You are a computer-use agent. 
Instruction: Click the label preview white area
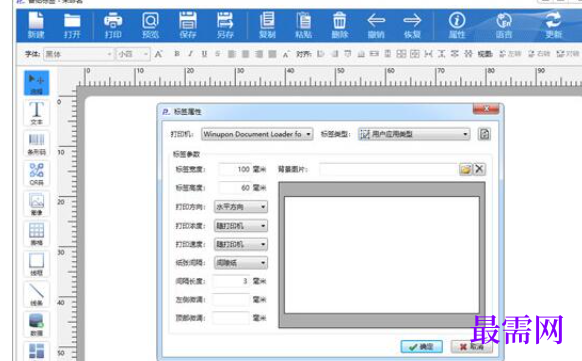coord(382,255)
